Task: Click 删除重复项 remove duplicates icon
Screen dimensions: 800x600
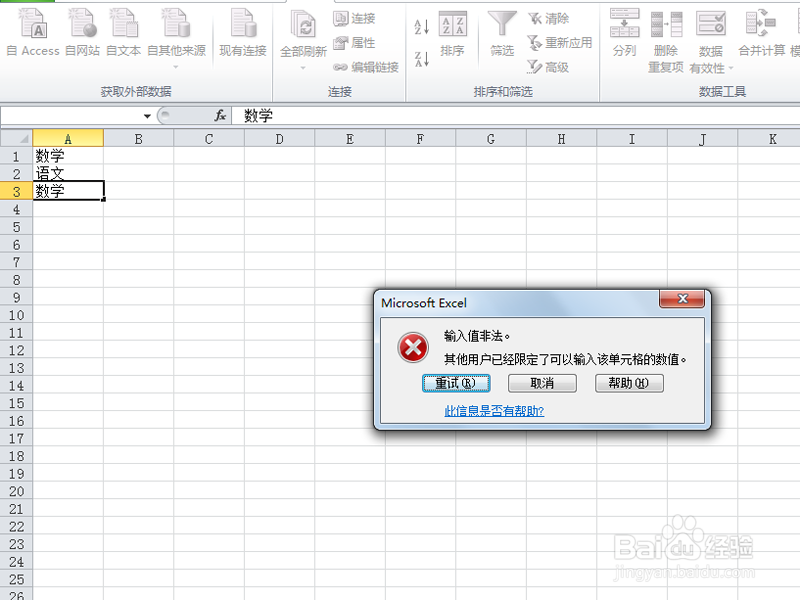Action: tap(666, 41)
